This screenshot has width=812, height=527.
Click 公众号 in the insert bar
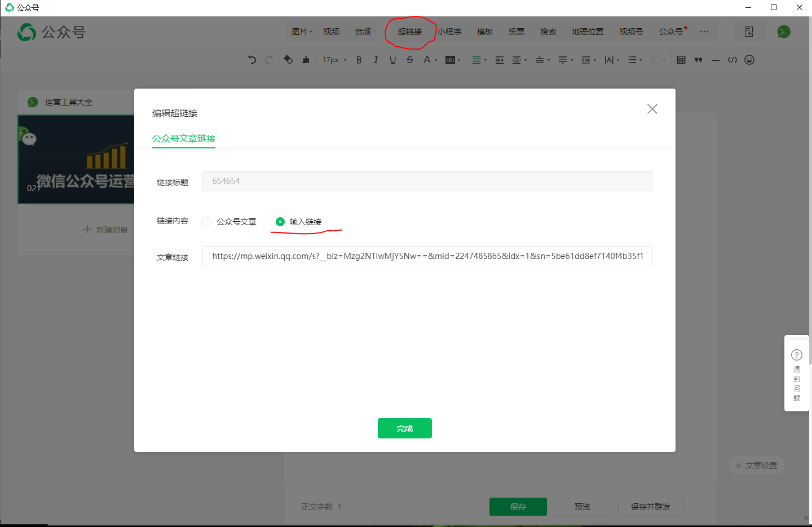(x=672, y=32)
